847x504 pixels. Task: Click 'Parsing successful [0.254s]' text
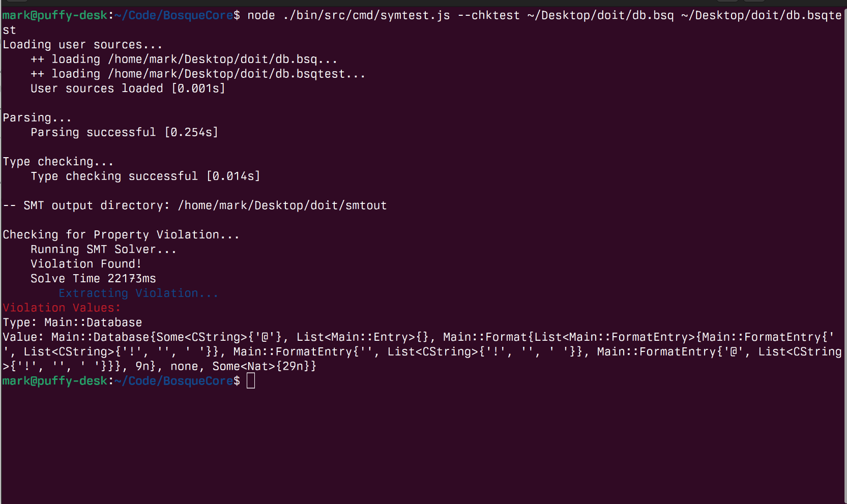(124, 133)
